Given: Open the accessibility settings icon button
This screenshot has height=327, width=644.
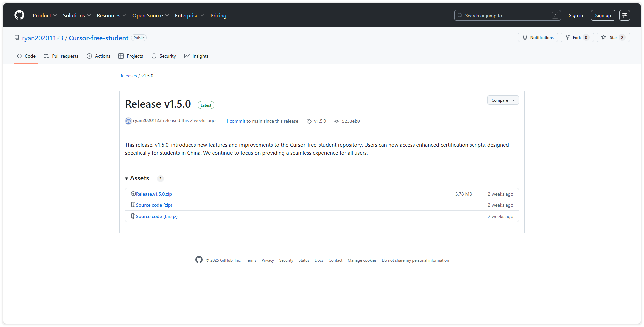Looking at the screenshot, I should click(624, 15).
